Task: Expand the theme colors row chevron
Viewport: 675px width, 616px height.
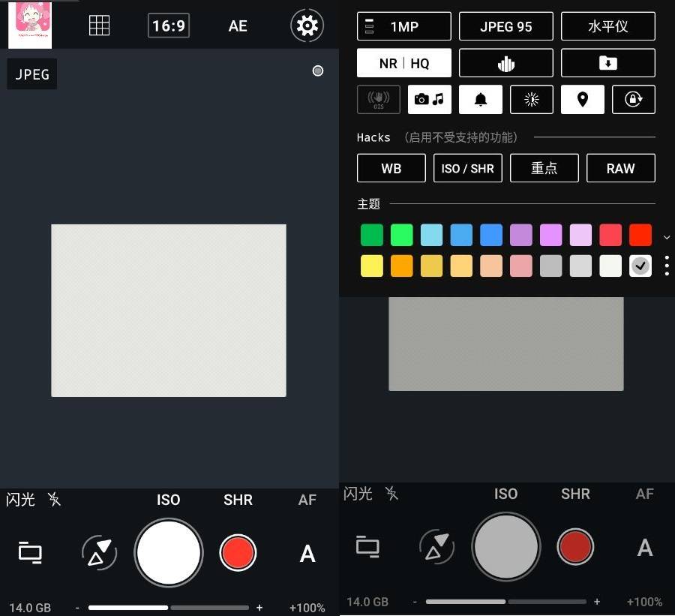Action: point(666,236)
